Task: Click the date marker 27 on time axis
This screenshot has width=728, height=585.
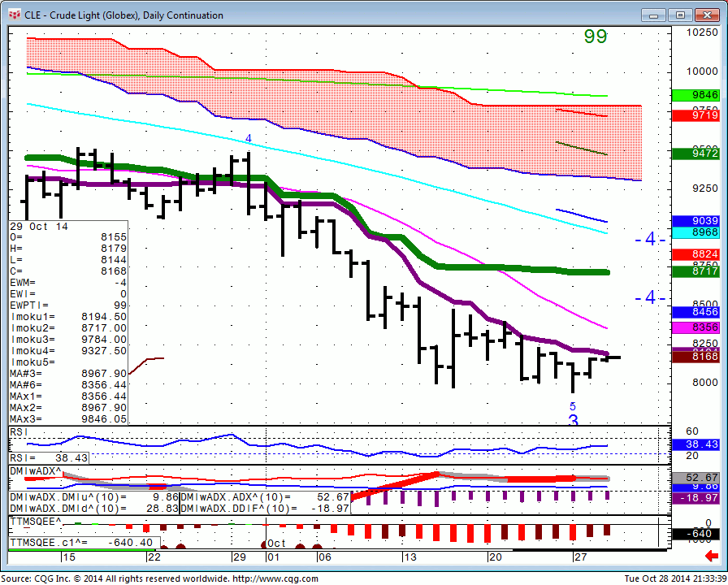Action: (x=580, y=557)
